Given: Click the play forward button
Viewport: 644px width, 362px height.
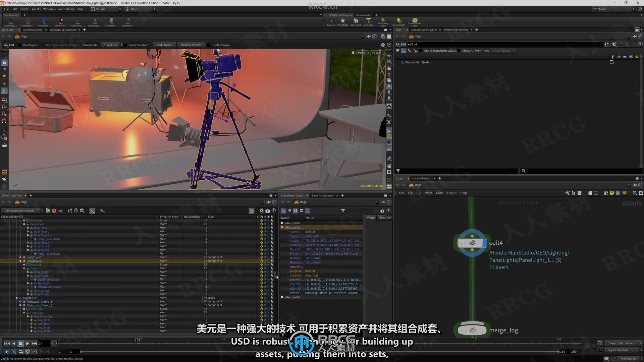Looking at the screenshot, I should (x=28, y=343).
